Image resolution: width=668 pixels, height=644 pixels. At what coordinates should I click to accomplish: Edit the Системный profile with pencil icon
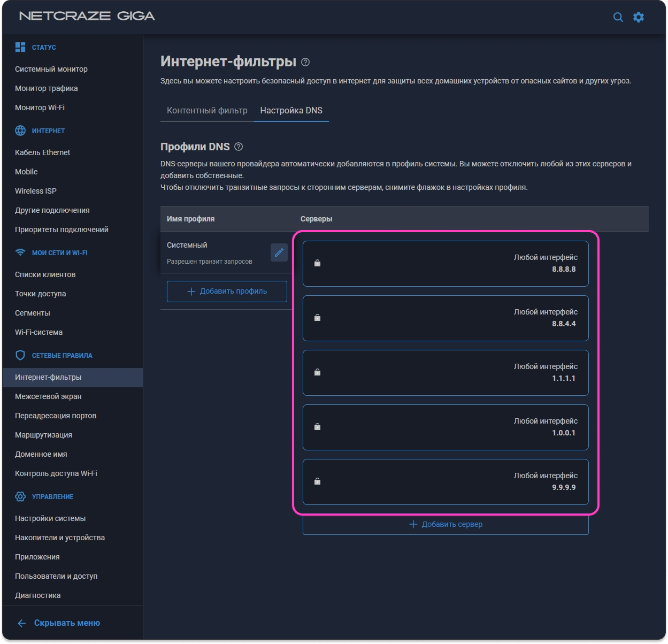[279, 252]
